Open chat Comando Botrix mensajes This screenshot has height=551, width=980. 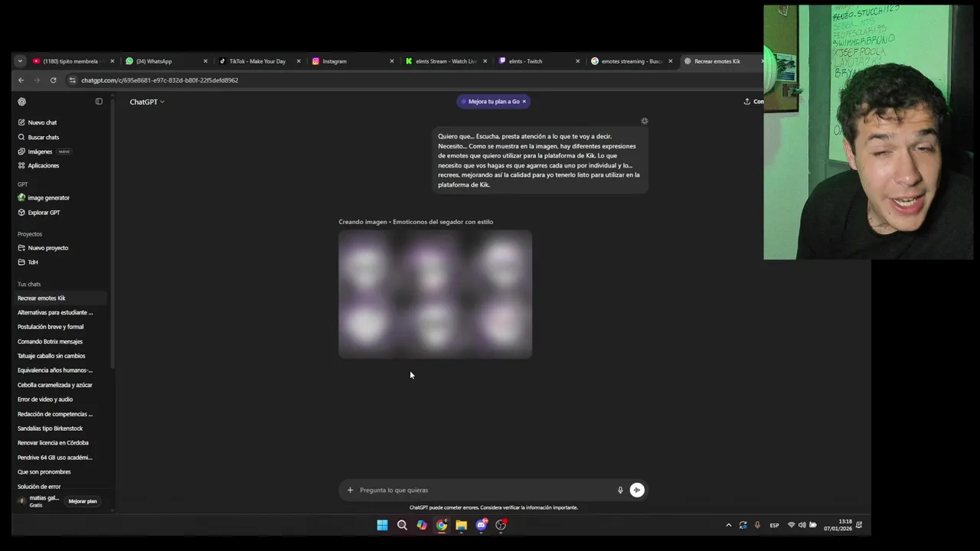point(50,341)
